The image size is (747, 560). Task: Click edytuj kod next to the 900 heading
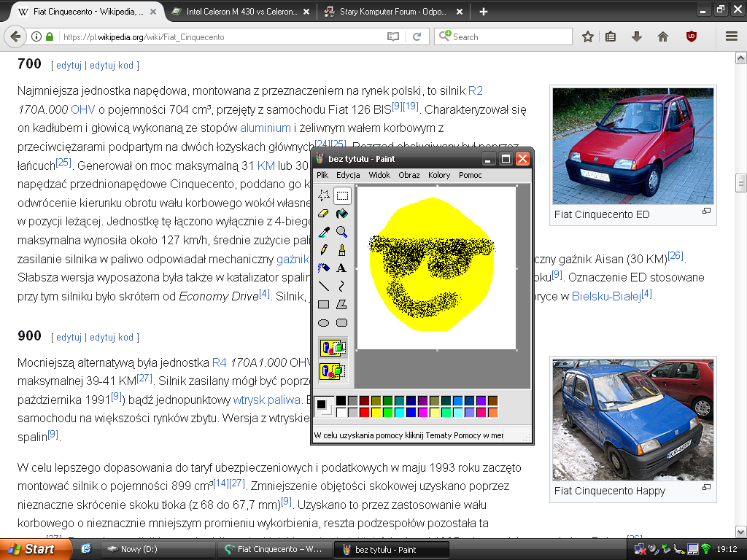[112, 337]
